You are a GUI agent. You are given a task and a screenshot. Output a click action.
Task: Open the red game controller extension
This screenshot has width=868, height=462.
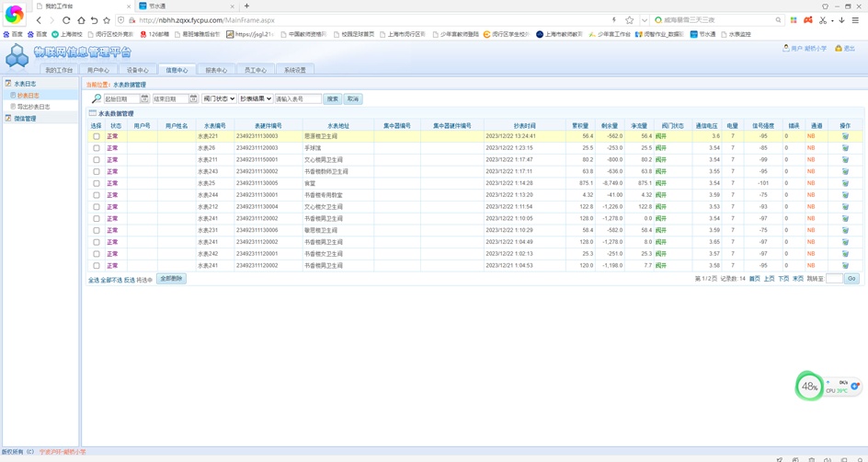pyautogui.click(x=807, y=20)
